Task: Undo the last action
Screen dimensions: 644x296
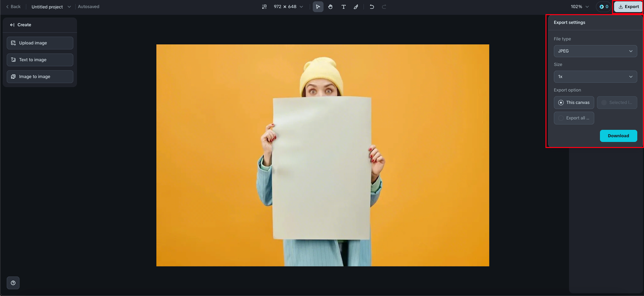Action: (372, 7)
